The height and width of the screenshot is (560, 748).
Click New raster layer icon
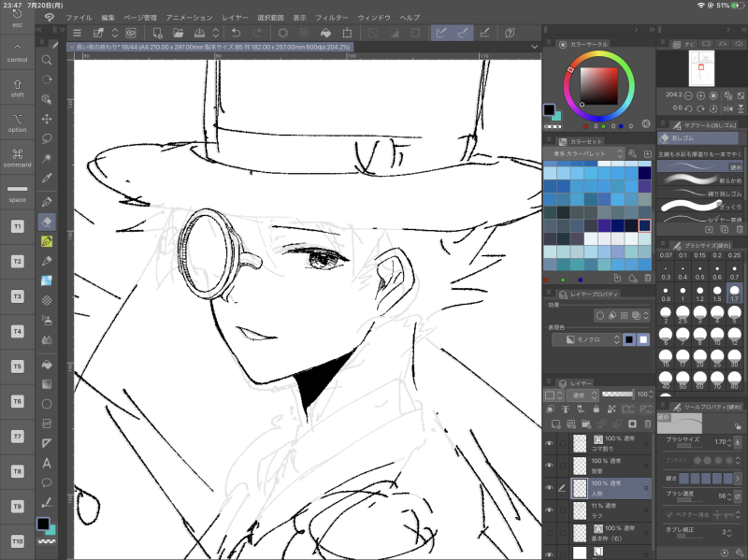tap(555, 424)
